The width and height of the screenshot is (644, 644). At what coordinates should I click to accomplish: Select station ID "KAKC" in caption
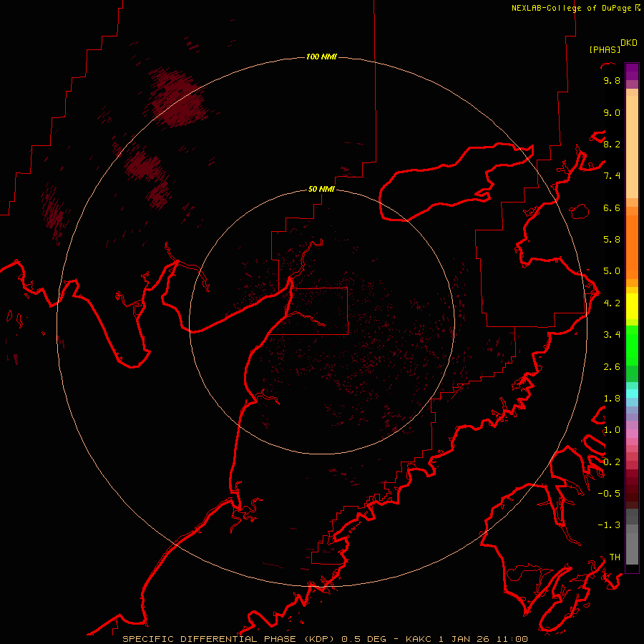[419, 639]
